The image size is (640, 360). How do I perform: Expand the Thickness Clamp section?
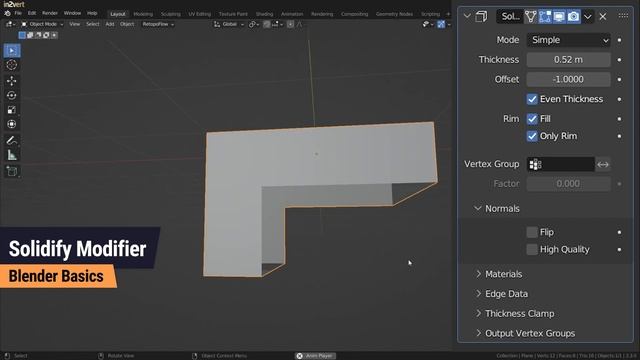[x=515, y=313]
